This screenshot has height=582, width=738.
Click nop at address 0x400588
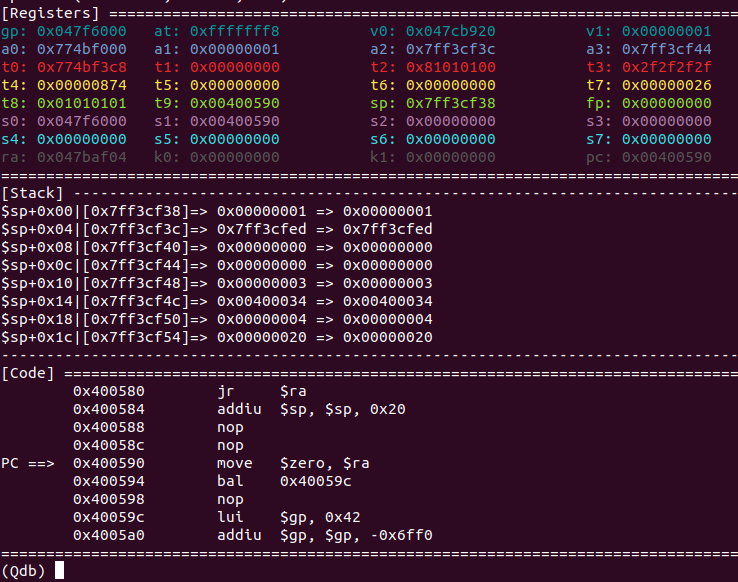point(230,428)
